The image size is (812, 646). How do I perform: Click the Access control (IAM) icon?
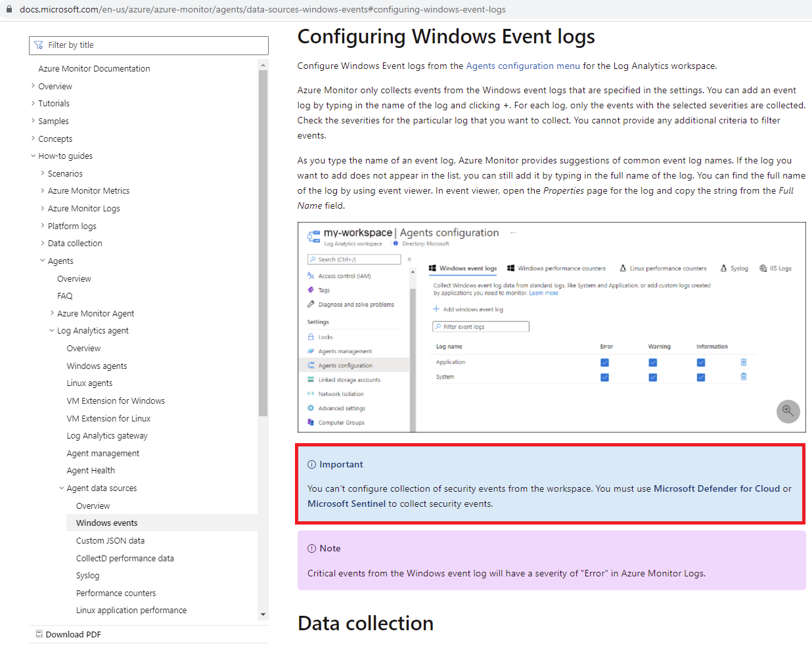pyautogui.click(x=311, y=276)
